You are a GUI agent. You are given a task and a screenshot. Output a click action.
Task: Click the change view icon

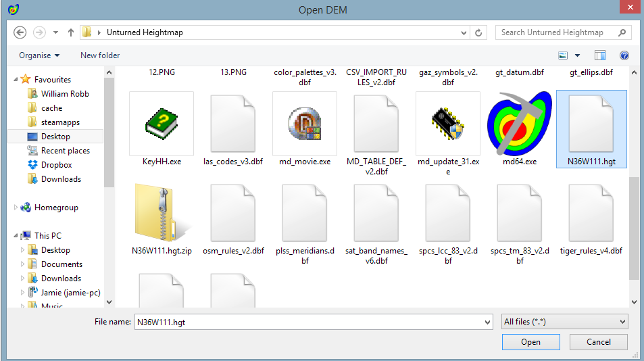point(563,55)
